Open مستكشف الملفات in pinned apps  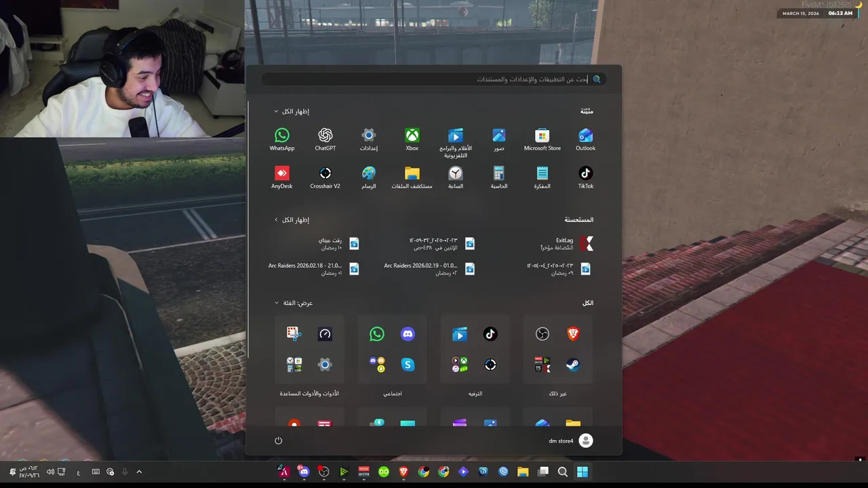[412, 178]
